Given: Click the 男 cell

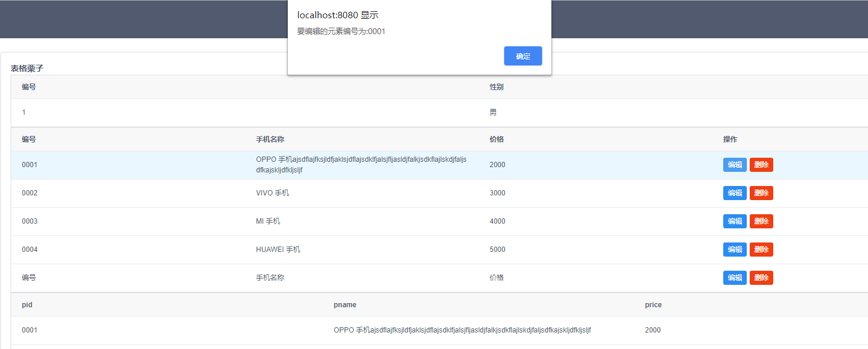Looking at the screenshot, I should [493, 112].
